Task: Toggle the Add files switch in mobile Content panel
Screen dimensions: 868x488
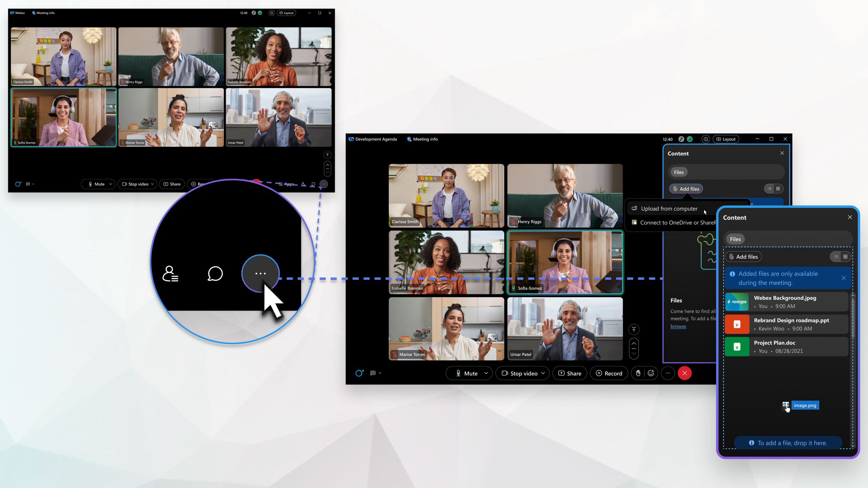Action: (x=840, y=256)
